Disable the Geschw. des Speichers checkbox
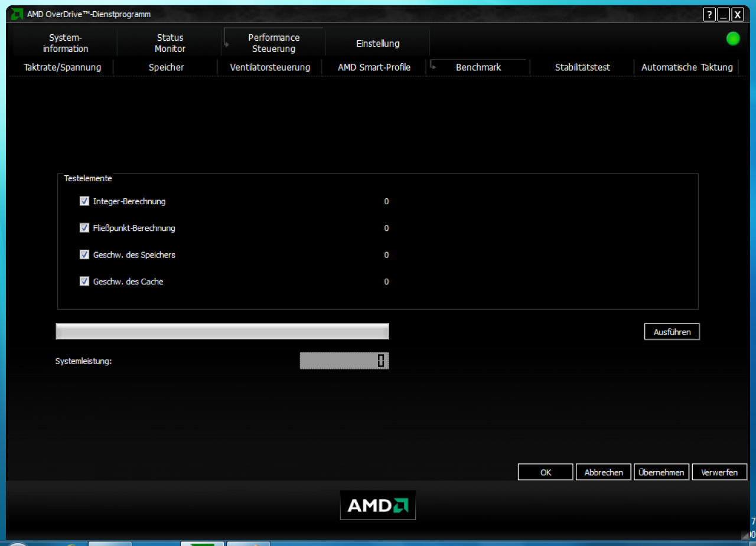The height and width of the screenshot is (546, 756). (84, 255)
